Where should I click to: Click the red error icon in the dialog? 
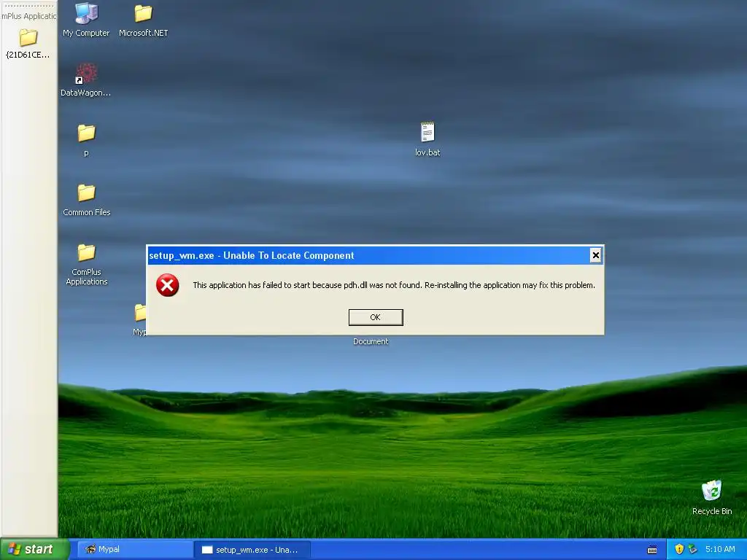[x=168, y=285]
